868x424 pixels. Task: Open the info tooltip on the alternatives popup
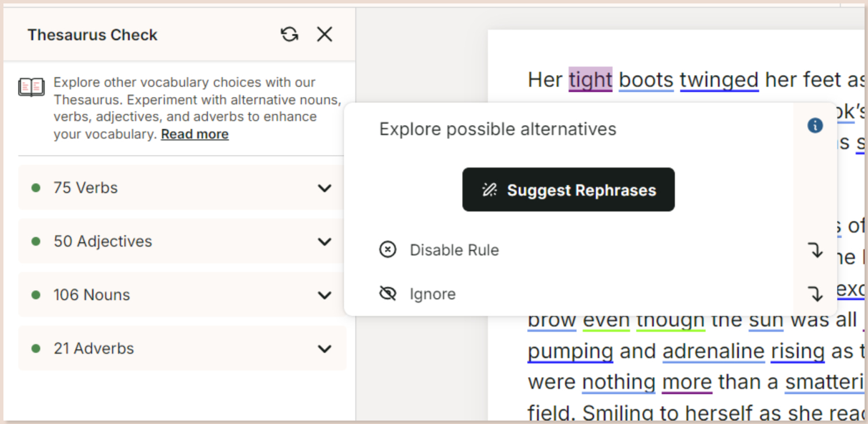[815, 125]
